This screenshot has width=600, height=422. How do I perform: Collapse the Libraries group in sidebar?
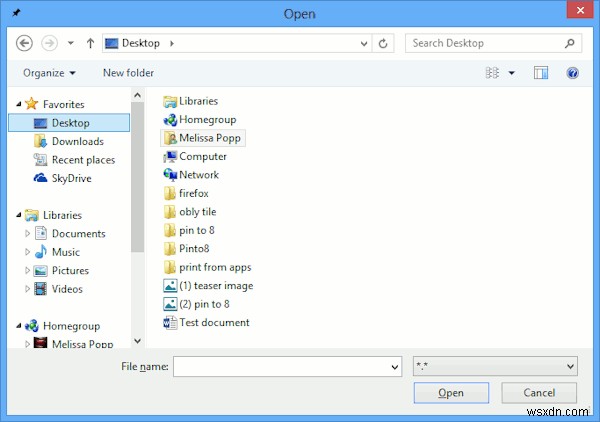(18, 215)
